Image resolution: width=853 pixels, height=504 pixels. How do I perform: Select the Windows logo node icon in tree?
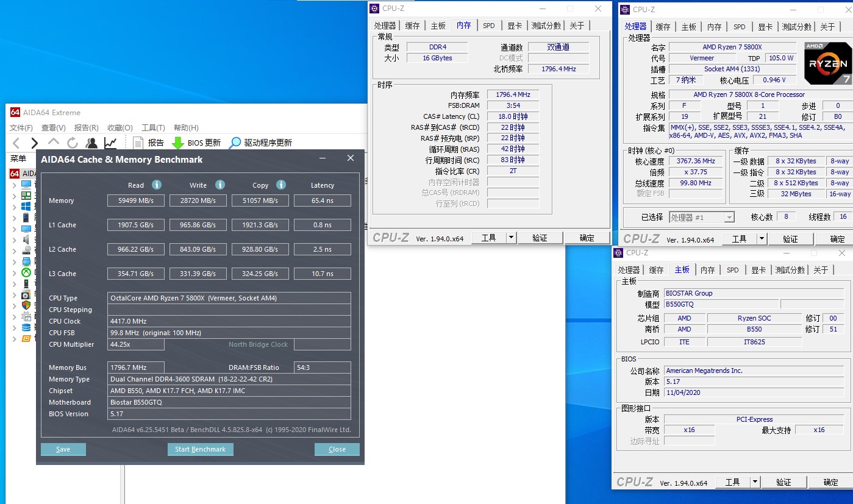click(x=26, y=207)
